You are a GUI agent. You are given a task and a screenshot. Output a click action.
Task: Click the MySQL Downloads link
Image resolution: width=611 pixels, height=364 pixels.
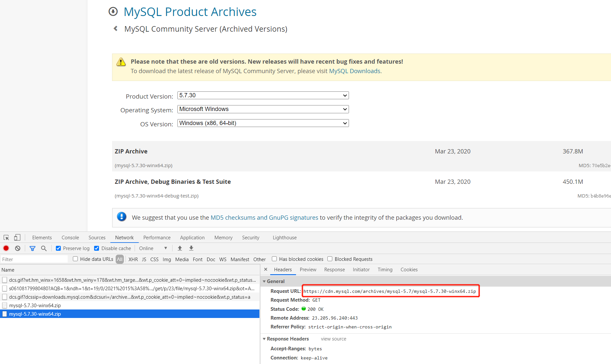click(x=355, y=71)
